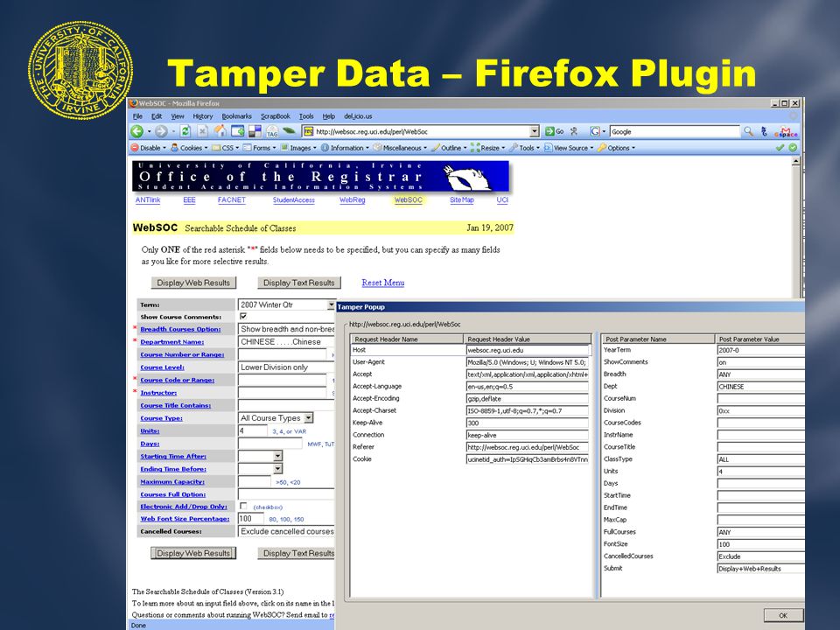Image resolution: width=840 pixels, height=630 pixels.
Task: Open the File menu
Action: click(x=137, y=116)
